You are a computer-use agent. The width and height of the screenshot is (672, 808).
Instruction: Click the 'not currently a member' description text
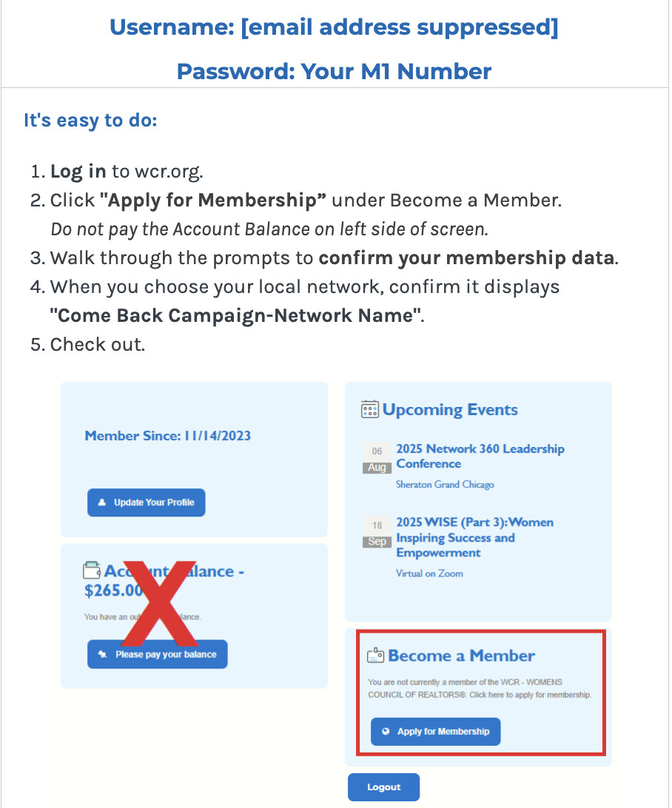pyautogui.click(x=480, y=688)
